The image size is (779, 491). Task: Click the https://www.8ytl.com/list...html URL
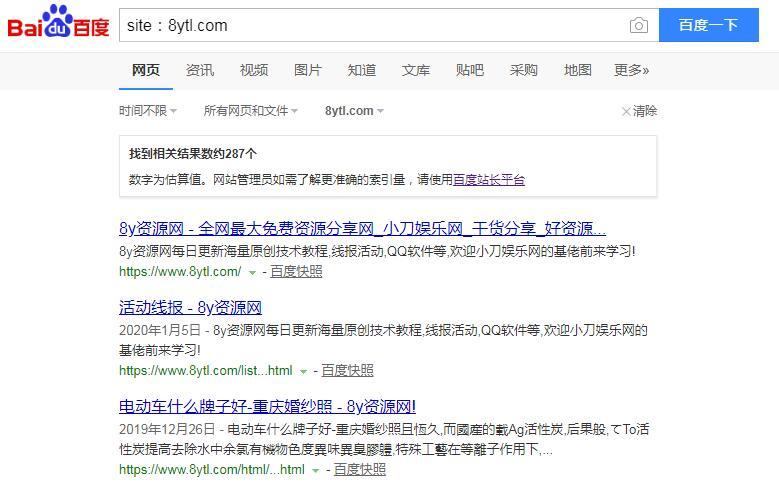pos(206,370)
